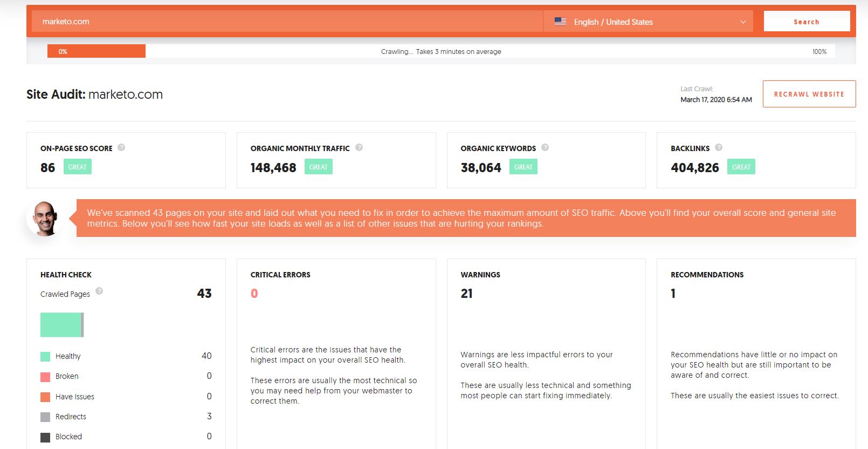Click the Last Crawl date March 17, 2020
868x449 pixels.
pyautogui.click(x=716, y=100)
